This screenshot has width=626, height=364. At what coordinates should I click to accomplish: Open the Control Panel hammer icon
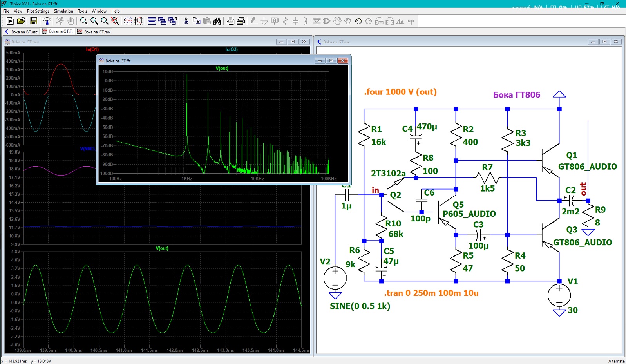(47, 21)
